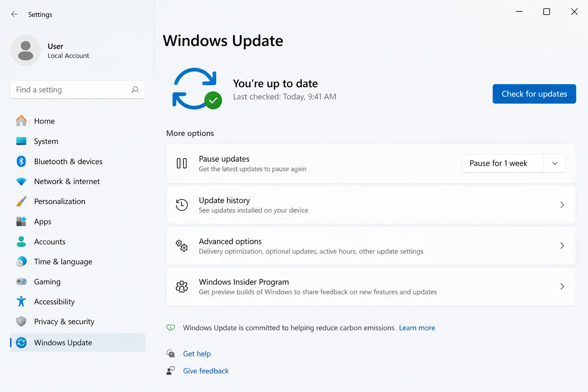Click the Advanced options gears icon
This screenshot has width=588, height=392.
(182, 246)
